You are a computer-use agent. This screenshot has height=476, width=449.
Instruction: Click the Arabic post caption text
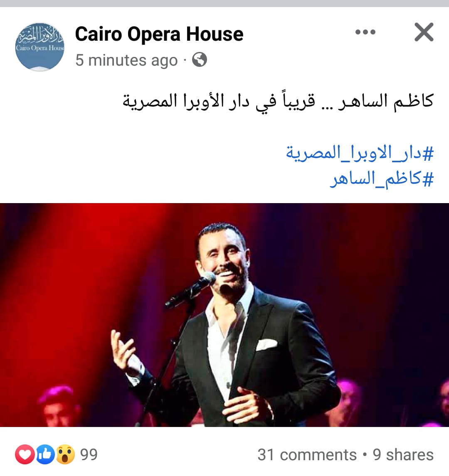click(x=278, y=102)
